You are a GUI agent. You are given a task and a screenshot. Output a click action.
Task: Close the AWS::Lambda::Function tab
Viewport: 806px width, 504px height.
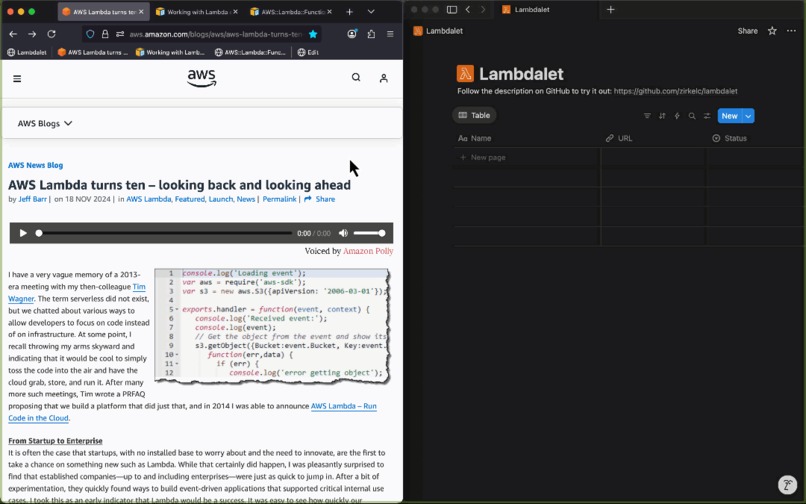329,11
